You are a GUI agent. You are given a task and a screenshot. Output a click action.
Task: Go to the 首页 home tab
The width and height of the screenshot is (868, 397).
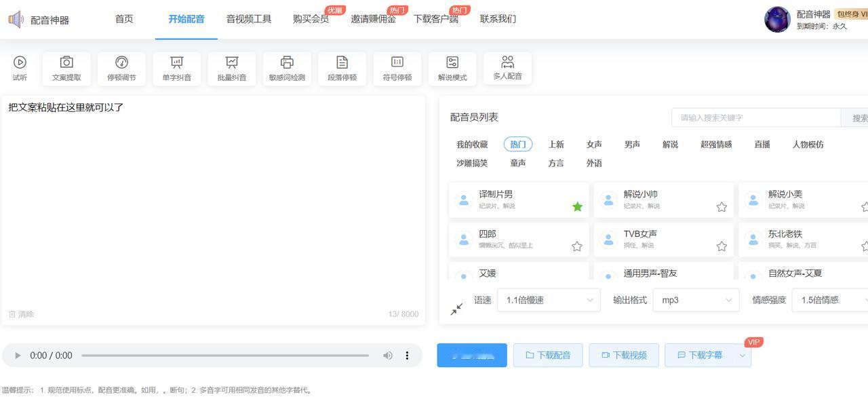124,19
